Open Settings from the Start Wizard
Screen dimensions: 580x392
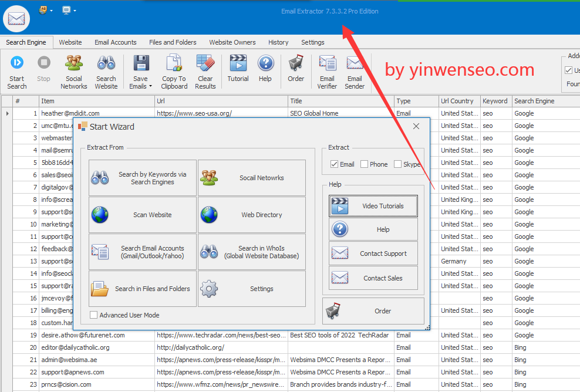[252, 289]
